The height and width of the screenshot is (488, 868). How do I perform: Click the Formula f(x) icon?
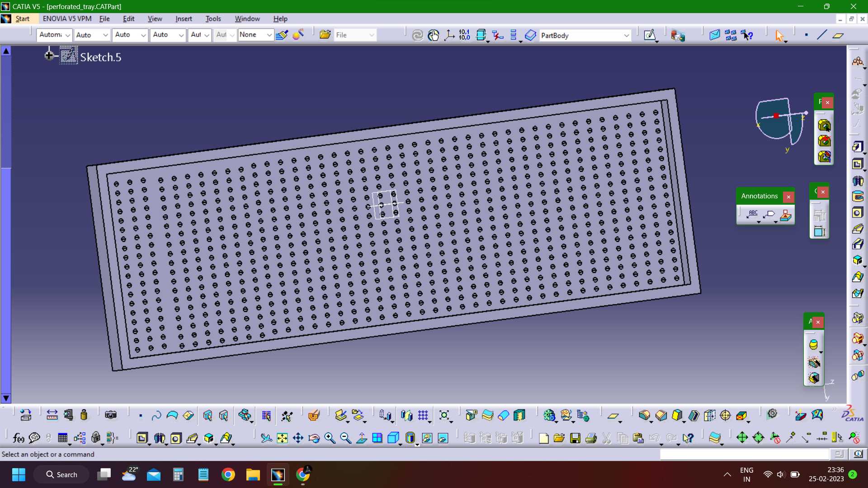click(x=19, y=438)
